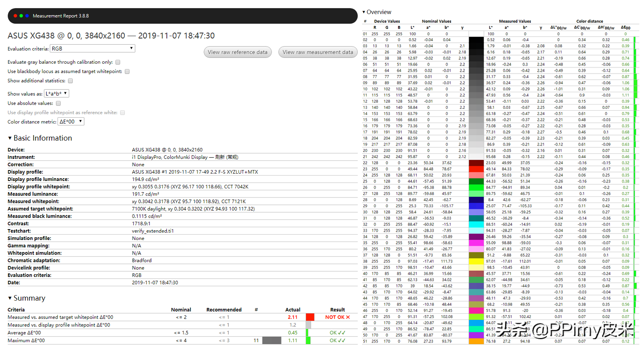
Task: Tick the Use absolute values checkbox
Action: coord(58,103)
